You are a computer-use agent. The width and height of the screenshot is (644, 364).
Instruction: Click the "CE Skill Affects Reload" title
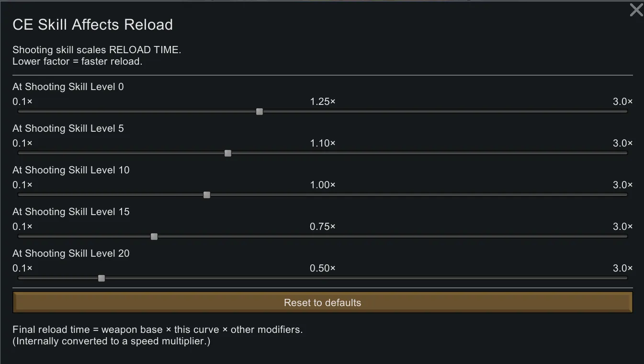(92, 25)
